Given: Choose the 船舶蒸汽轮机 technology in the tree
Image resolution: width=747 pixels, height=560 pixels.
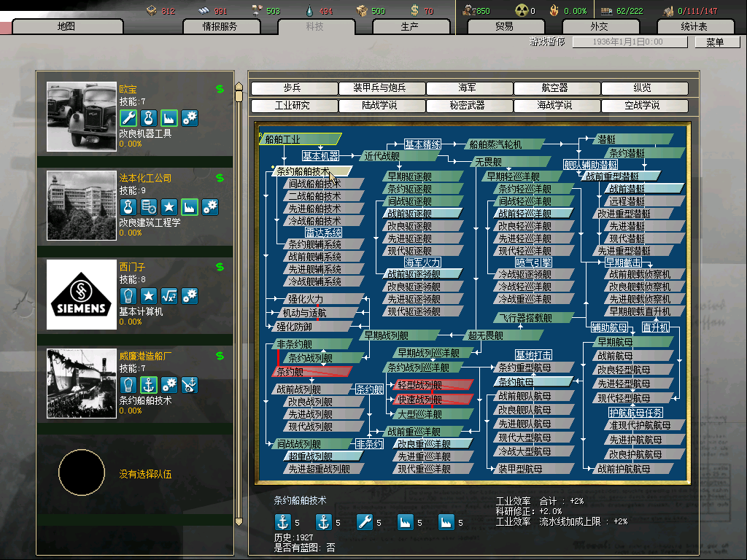Looking at the screenshot, I should tap(500, 144).
